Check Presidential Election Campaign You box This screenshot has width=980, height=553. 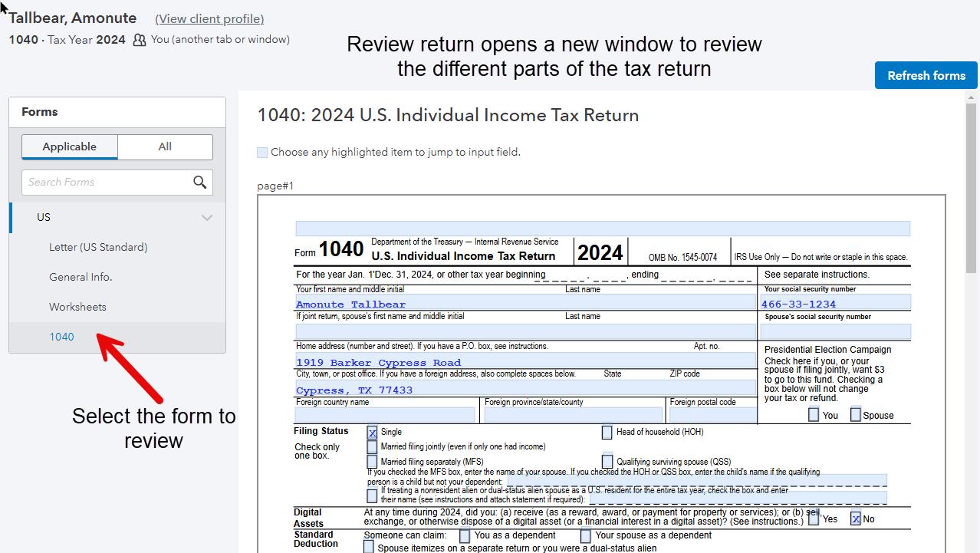tap(814, 415)
